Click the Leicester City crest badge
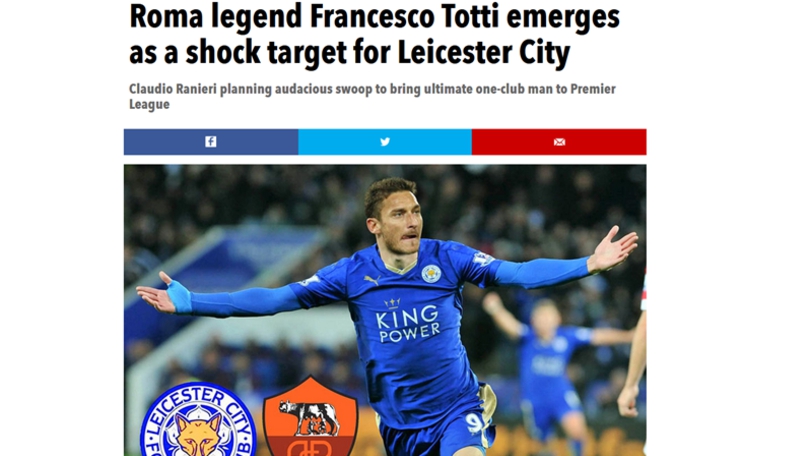 pos(198,419)
